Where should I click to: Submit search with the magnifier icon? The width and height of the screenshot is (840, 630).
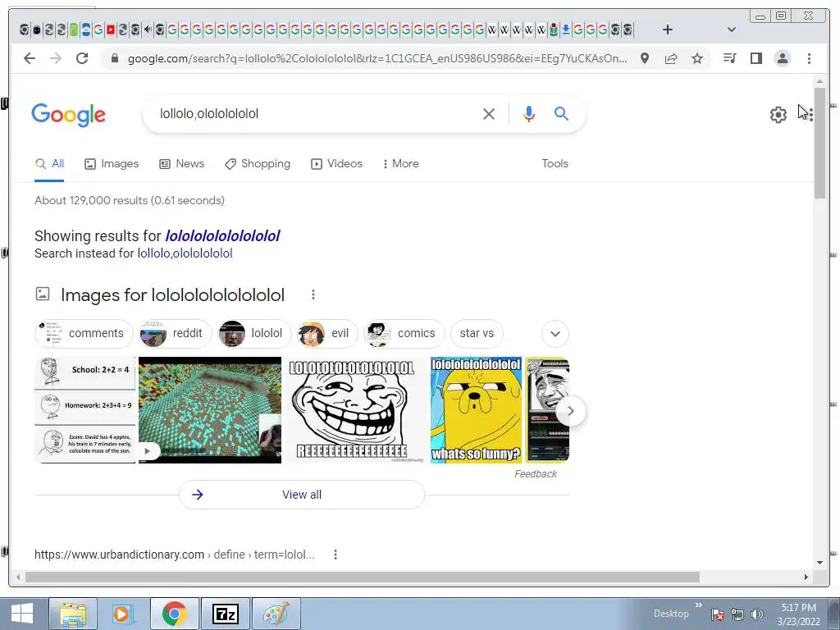coord(561,113)
